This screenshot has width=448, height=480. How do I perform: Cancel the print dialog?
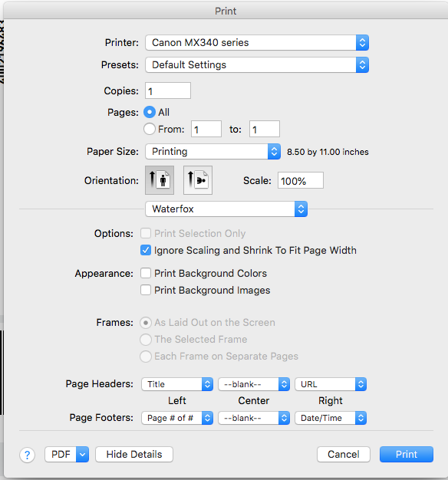[344, 454]
